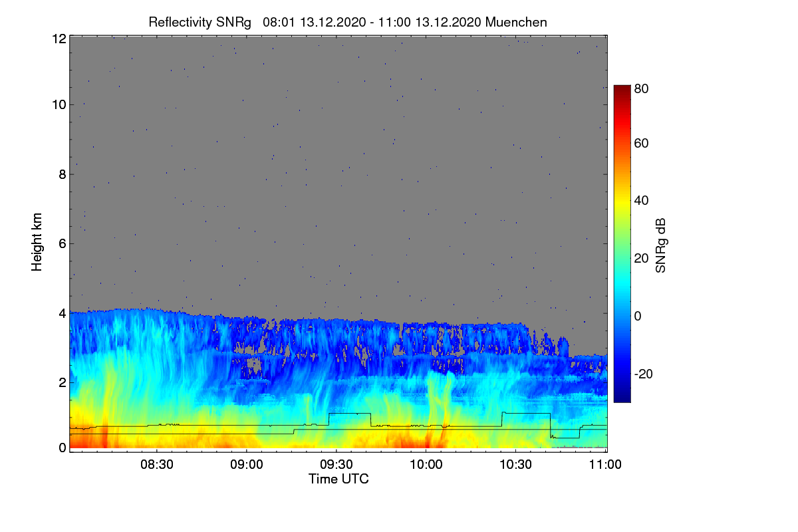Screen dimensions: 798x532
Task: Click the '09:30' time tick label
Action: pos(337,464)
